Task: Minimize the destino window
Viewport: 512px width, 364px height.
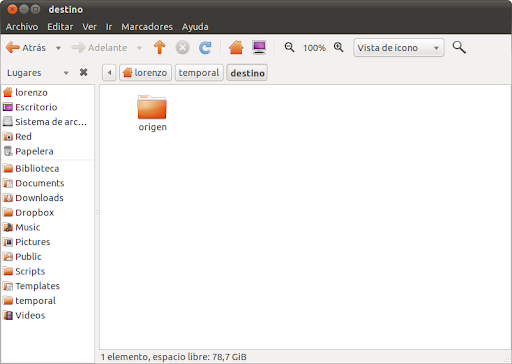Action: (x=24, y=9)
